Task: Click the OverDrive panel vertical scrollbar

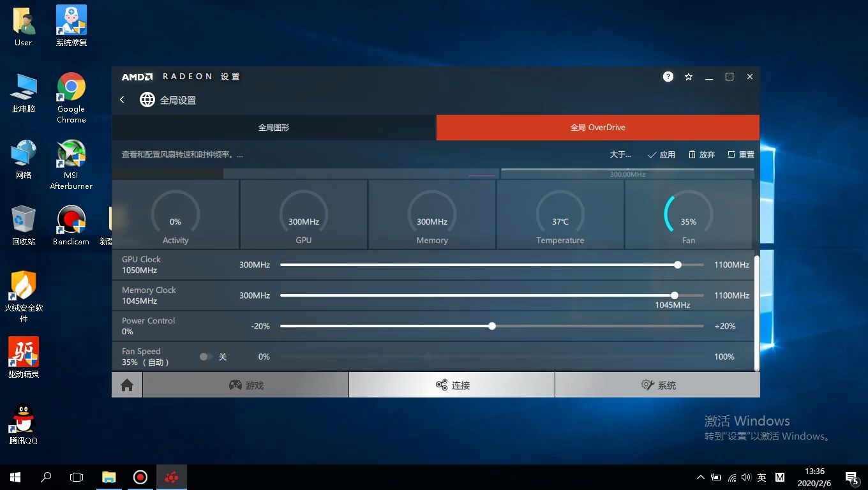Action: [x=757, y=313]
